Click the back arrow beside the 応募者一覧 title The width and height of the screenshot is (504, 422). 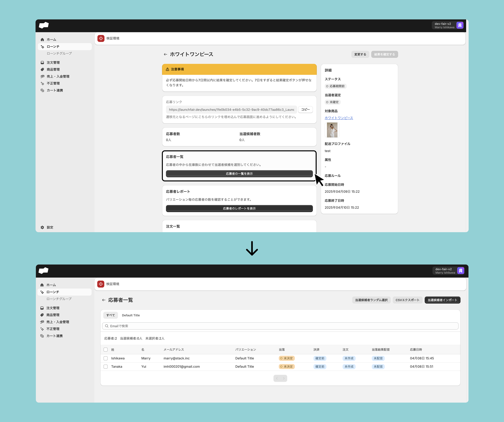pos(104,300)
